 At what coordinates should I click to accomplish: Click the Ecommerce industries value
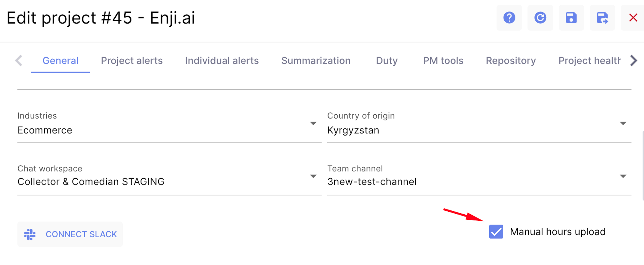(45, 130)
